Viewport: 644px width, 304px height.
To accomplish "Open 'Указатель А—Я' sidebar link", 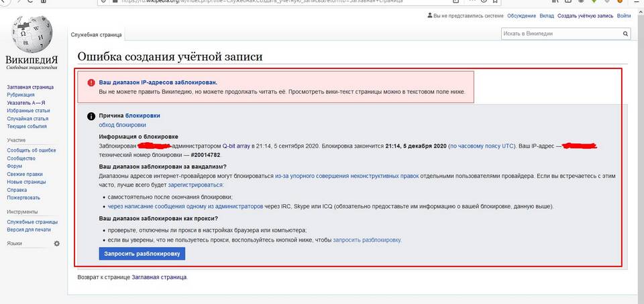I will 26,103.
